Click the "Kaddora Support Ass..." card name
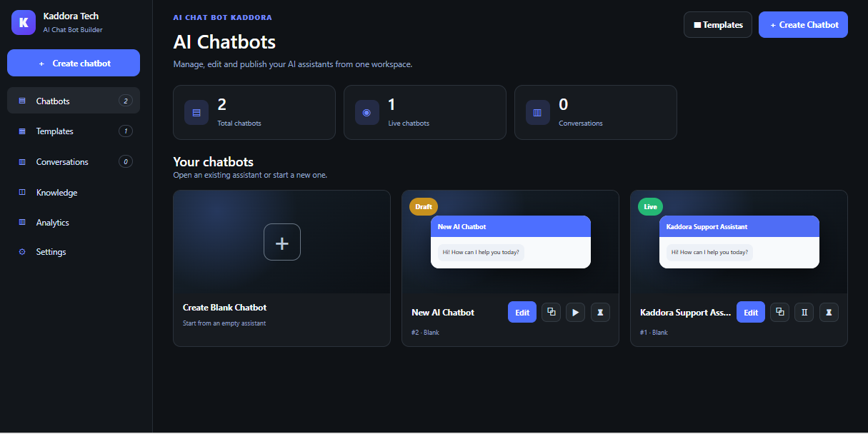 (685, 313)
